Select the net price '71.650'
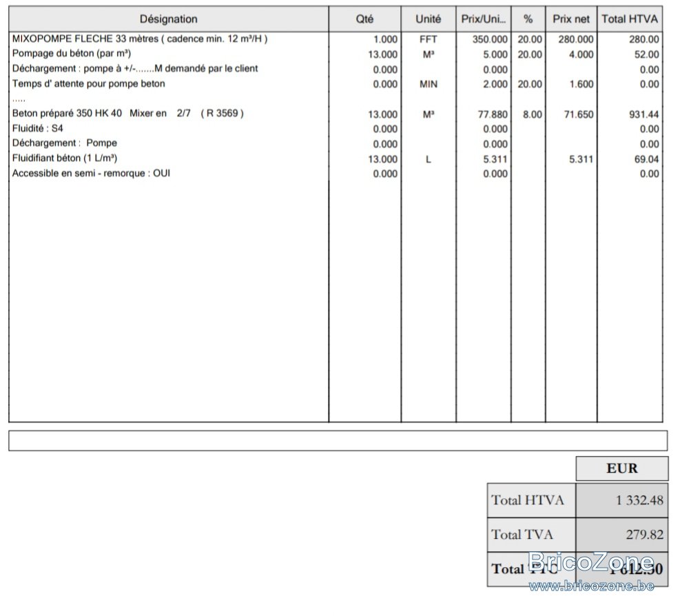 [x=579, y=114]
